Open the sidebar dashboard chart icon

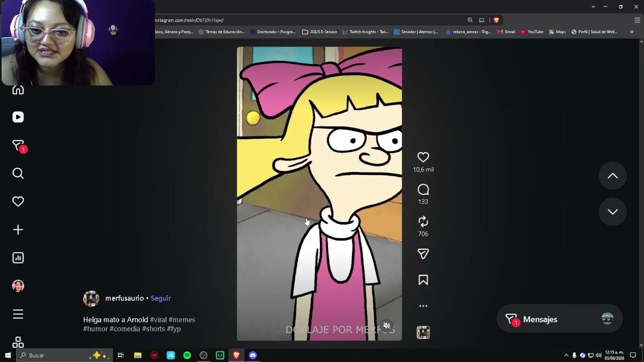pos(18,258)
